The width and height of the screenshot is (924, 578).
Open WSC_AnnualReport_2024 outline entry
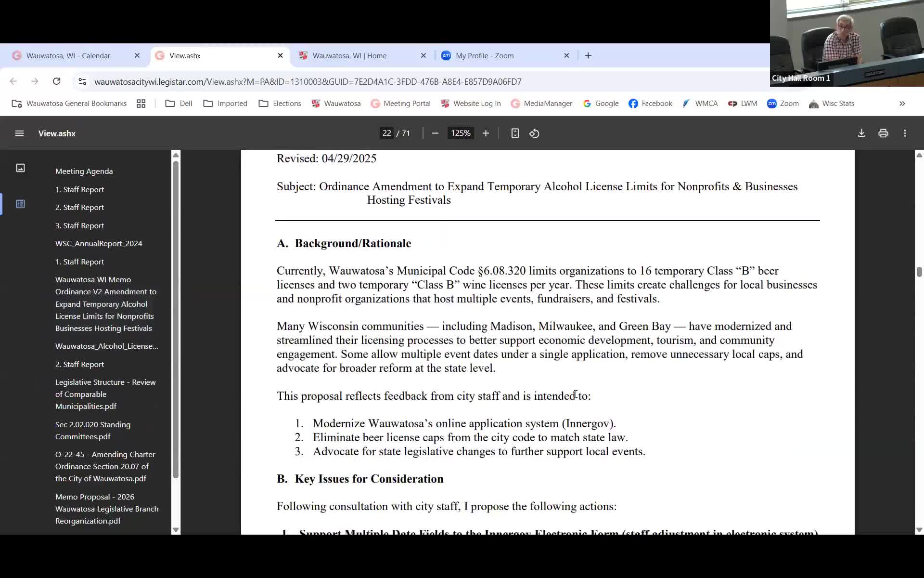coord(99,244)
